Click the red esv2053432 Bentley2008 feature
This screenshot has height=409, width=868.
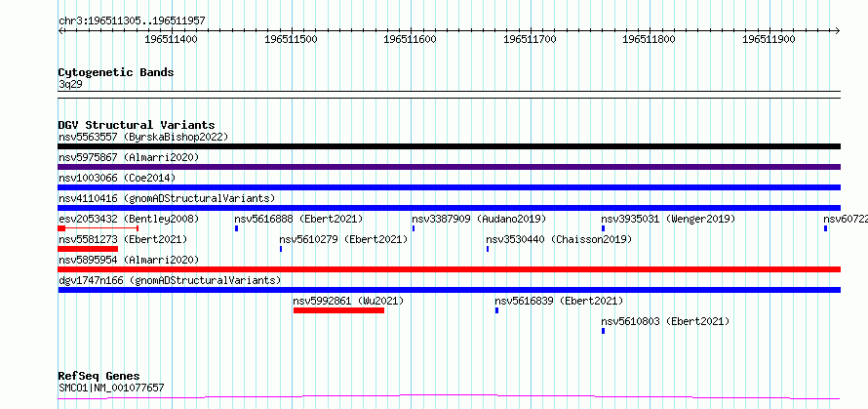[x=98, y=228]
